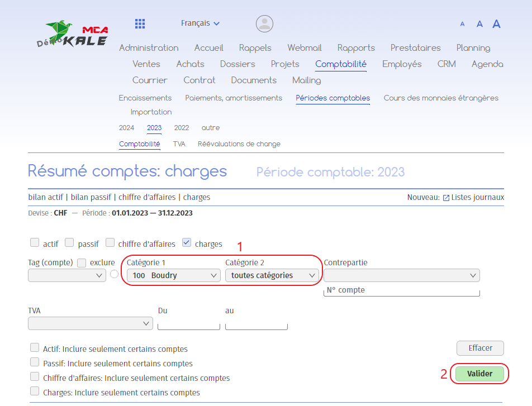Tick the exclure tag checkbox
This screenshot has height=406, width=532.
(x=82, y=262)
